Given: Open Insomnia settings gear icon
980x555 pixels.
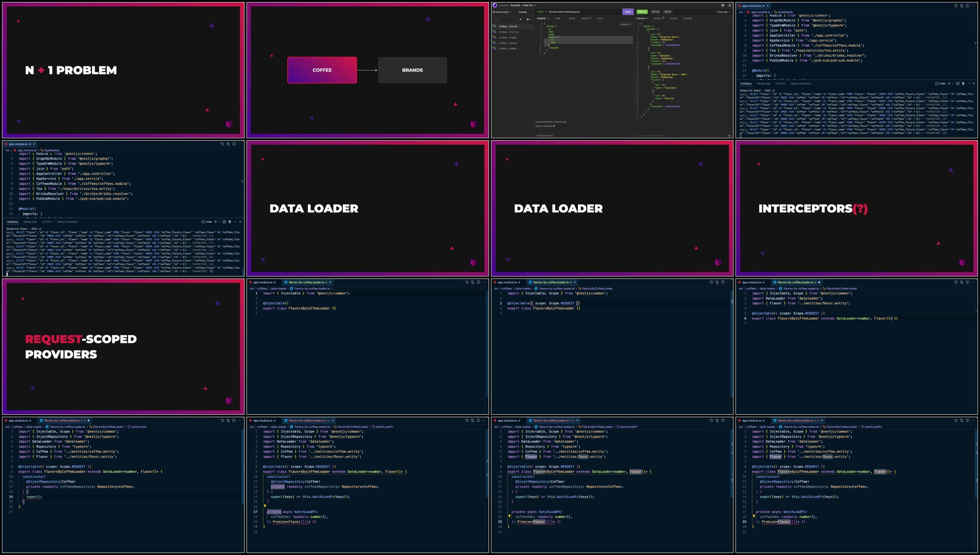Looking at the screenshot, I should pyautogui.click(x=723, y=5).
